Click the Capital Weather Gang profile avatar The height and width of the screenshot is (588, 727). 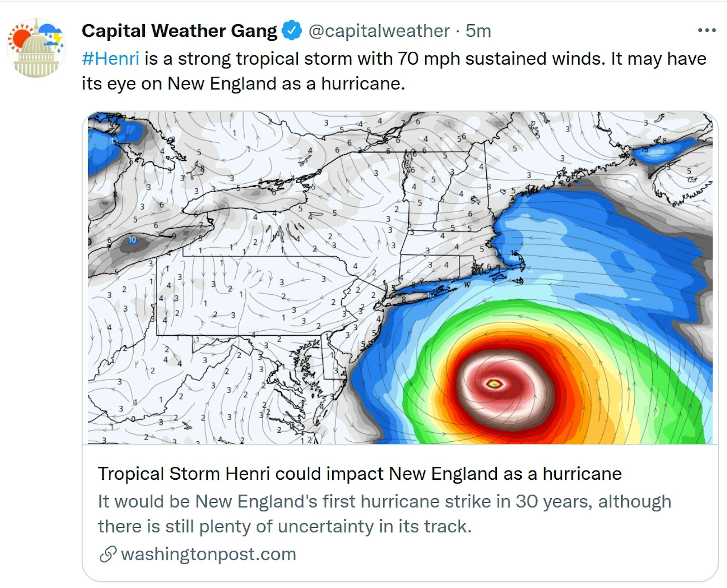coord(36,48)
